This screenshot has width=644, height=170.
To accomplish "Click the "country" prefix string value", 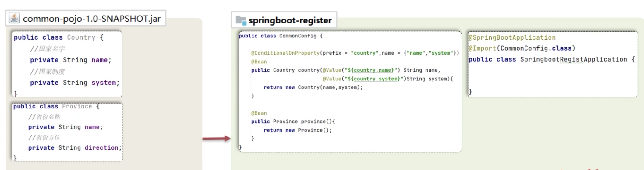I will coord(365,53).
